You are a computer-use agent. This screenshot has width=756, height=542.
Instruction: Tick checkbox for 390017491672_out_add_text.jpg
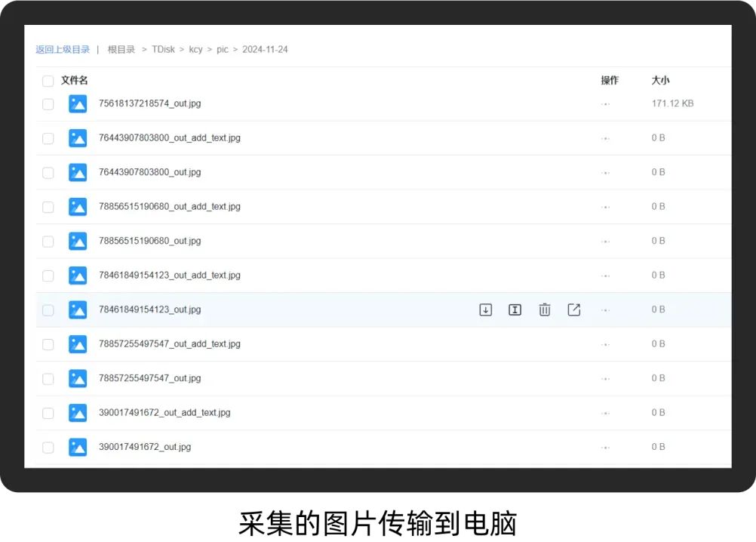pos(48,413)
